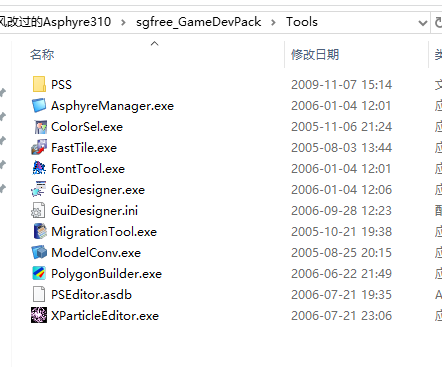This screenshot has width=442, height=367.
Task: Click PSEditor.asdb file name
Action: [x=91, y=295]
